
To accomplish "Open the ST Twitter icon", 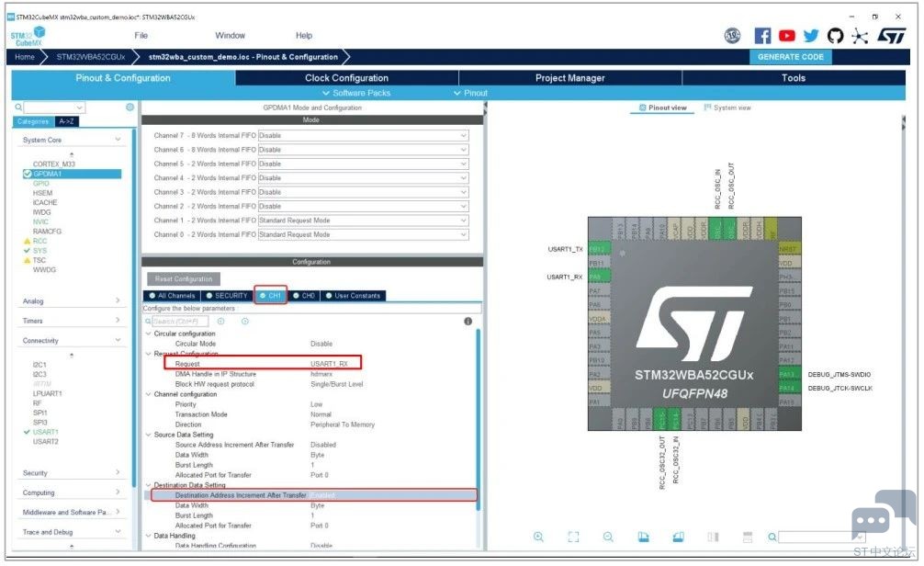I will tap(811, 36).
